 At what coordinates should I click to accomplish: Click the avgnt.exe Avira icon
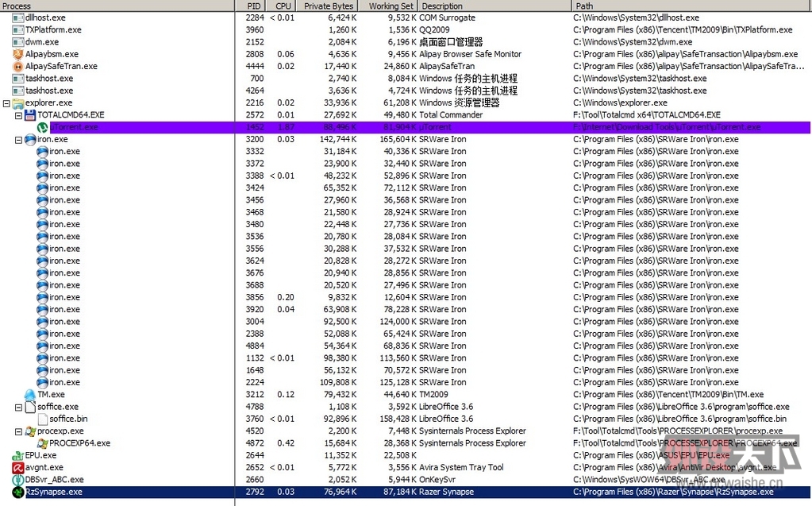(x=17, y=468)
